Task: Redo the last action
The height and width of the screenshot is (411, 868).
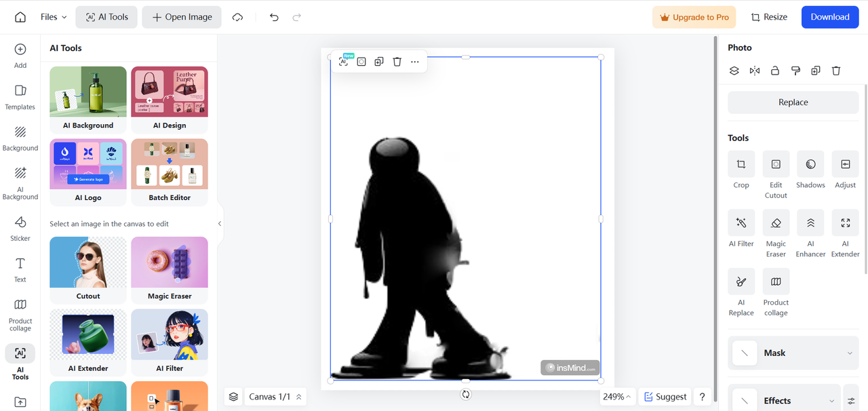Action: [x=296, y=17]
